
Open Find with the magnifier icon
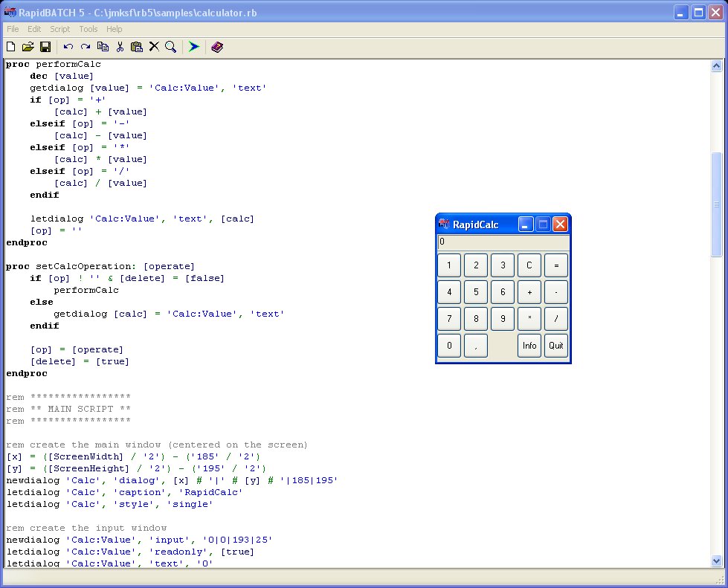[171, 47]
